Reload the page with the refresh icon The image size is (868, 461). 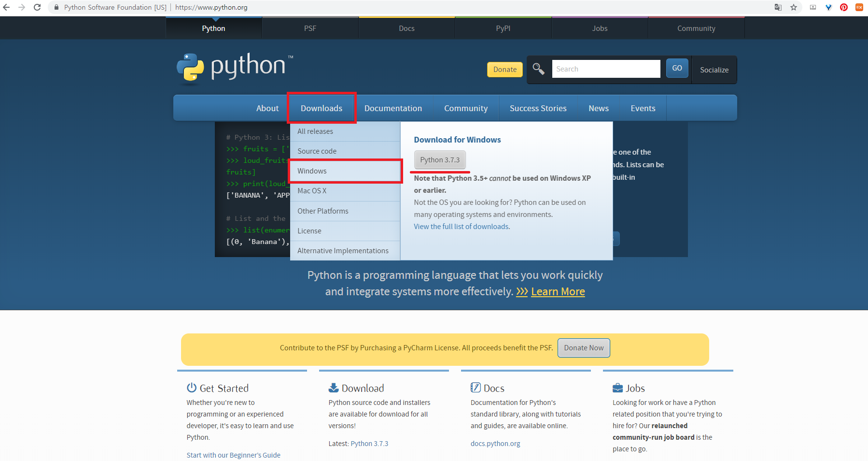37,7
